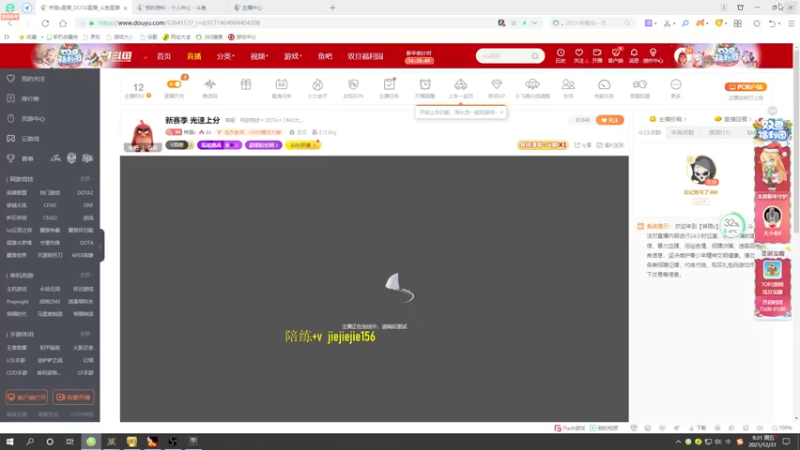Expand the 单机热游 section "全部" link
800x450 pixels.
pos(86,276)
